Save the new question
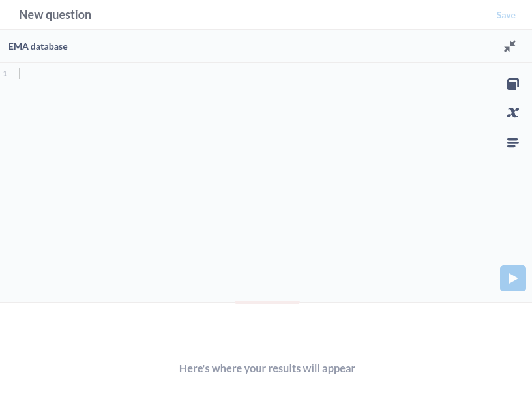 tap(506, 15)
